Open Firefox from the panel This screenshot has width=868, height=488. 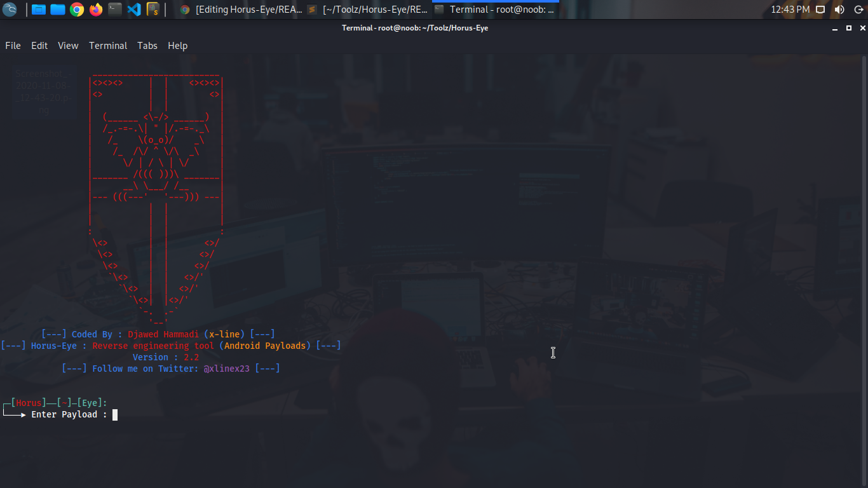point(95,9)
